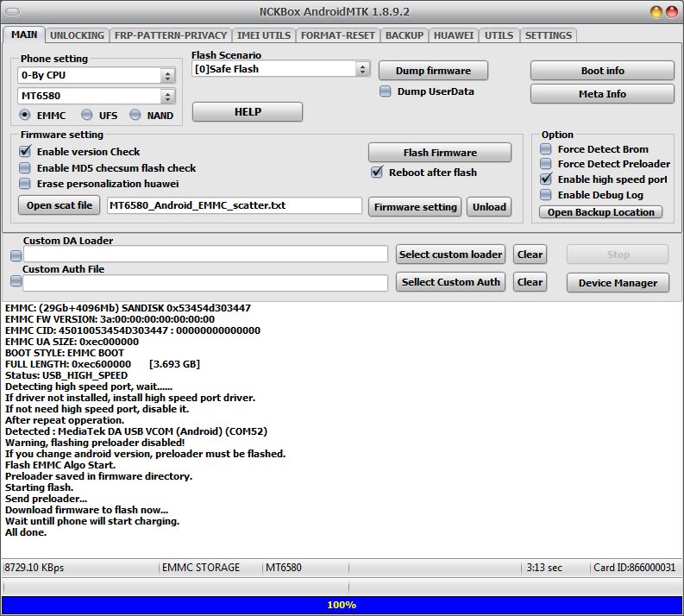Uncheck Enable version Check
This screenshot has width=684, height=616.
(x=25, y=151)
